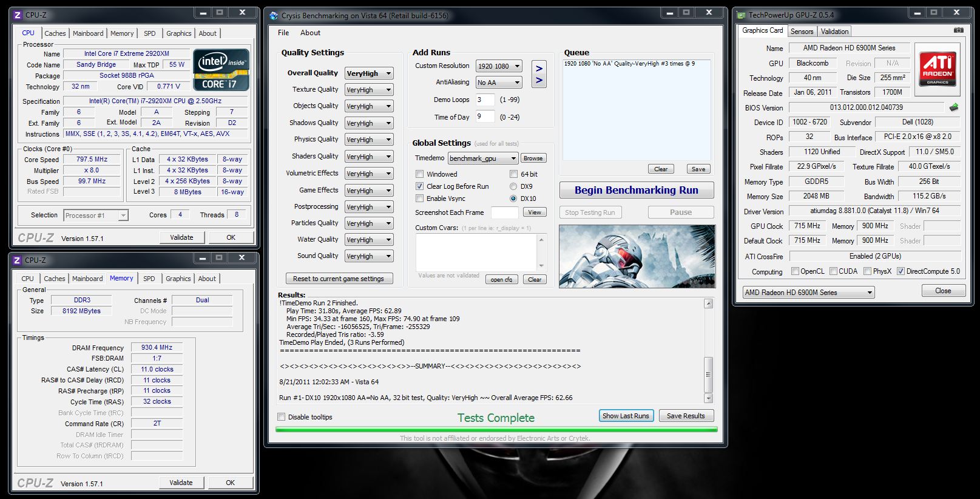Click the Time of Day input field
This screenshot has height=499, width=980.
click(x=485, y=117)
